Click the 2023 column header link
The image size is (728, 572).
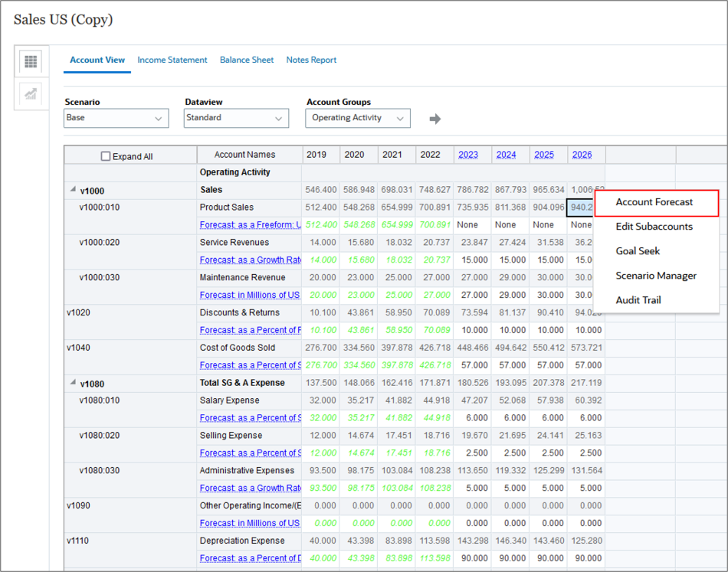[467, 155]
